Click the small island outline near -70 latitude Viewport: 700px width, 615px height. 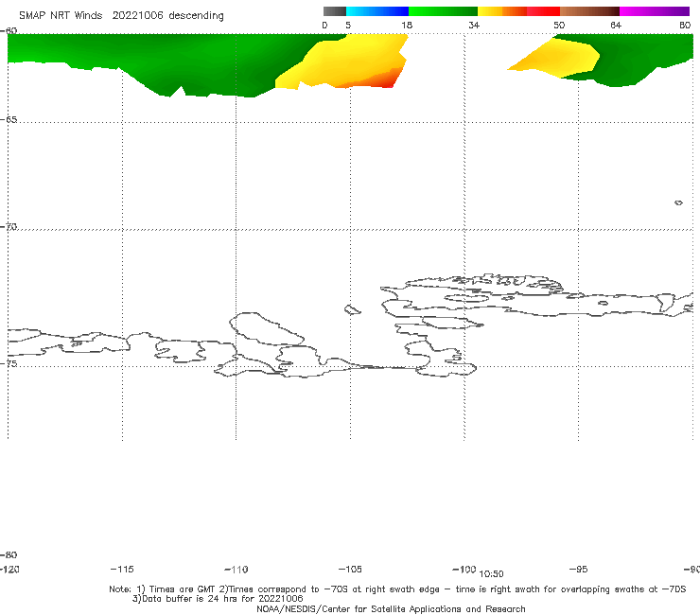click(x=678, y=202)
